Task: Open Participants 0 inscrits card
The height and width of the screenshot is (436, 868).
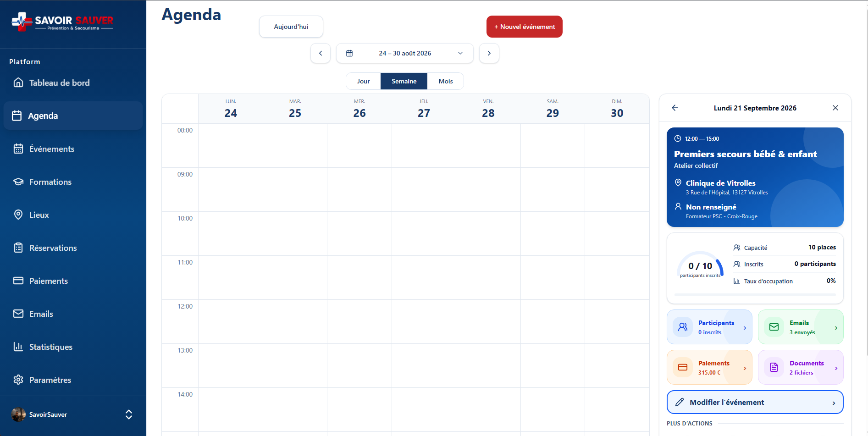Action: click(x=709, y=327)
